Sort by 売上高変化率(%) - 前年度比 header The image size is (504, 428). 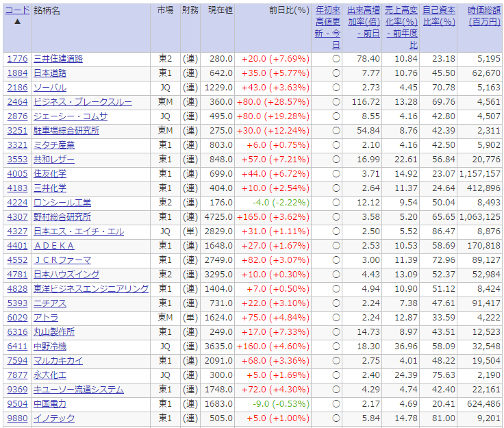click(x=401, y=27)
